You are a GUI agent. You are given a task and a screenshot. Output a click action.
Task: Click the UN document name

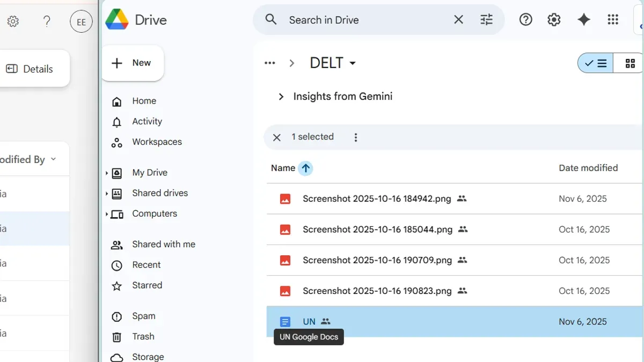pyautogui.click(x=309, y=322)
